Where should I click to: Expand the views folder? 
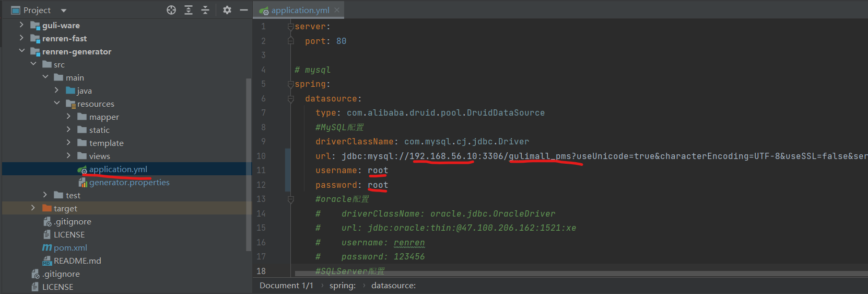[68, 155]
